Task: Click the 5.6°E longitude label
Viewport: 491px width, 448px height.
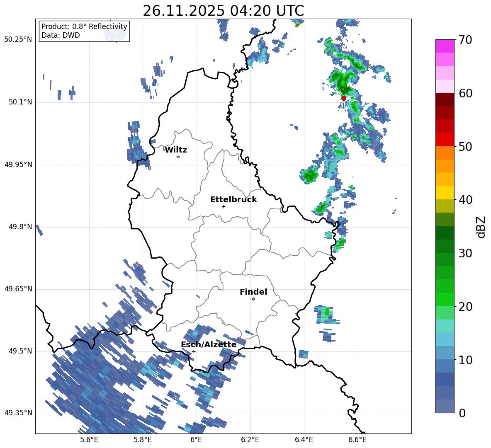Action: tap(89, 440)
